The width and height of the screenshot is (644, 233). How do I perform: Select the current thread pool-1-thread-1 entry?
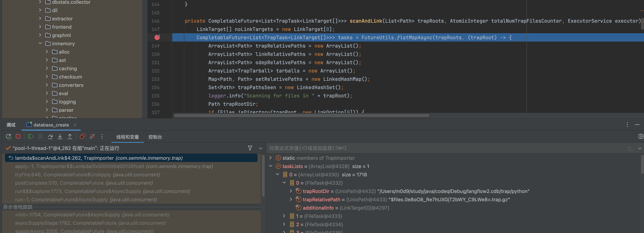click(x=66, y=148)
